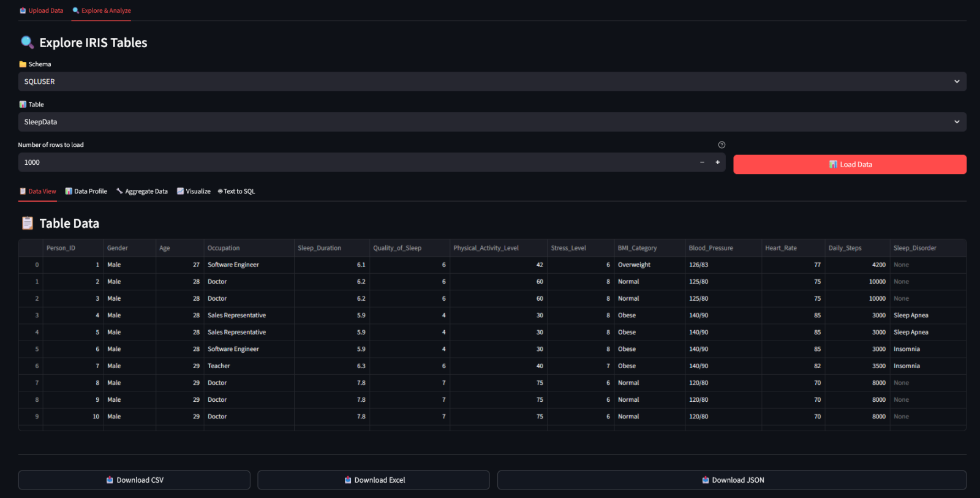Open the Explore & Analyze tab
This screenshot has width=980, height=498.
[x=102, y=10]
